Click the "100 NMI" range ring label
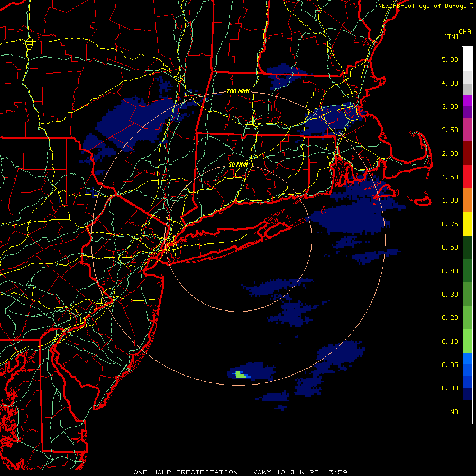The image size is (476, 476). click(x=238, y=91)
